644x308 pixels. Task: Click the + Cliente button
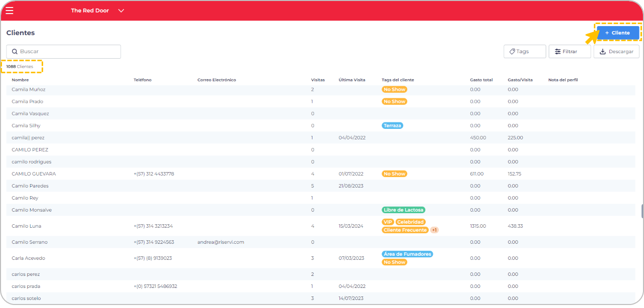tap(617, 33)
